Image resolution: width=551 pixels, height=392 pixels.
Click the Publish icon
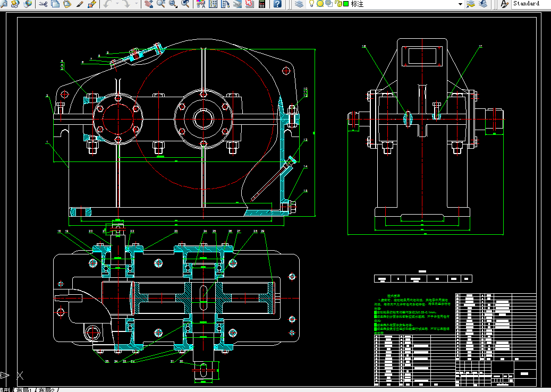pyautogui.click(x=15, y=4)
